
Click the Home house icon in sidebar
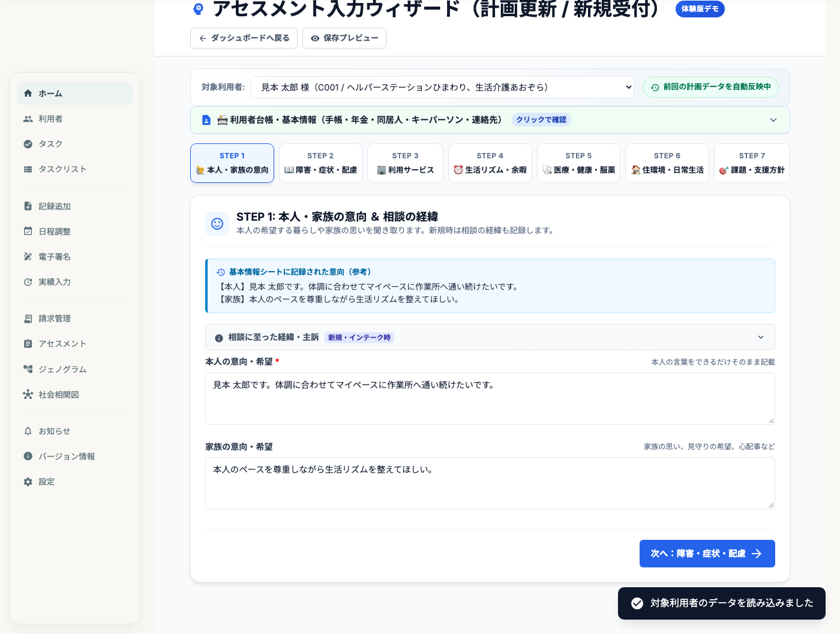pos(28,94)
